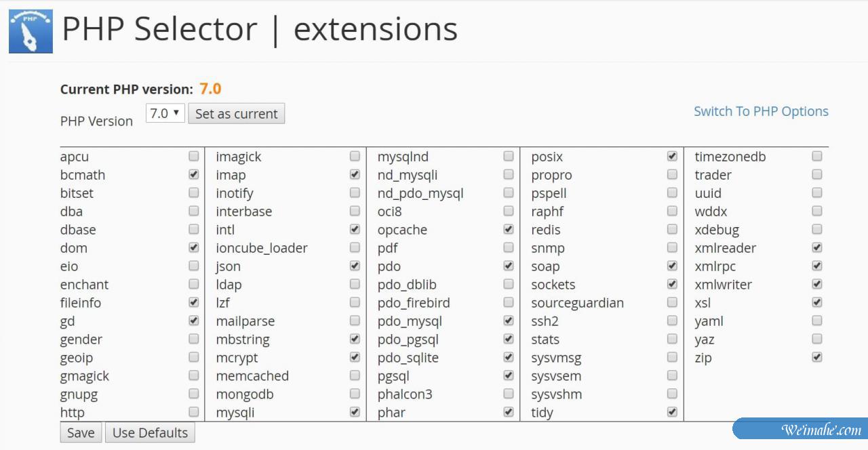The width and height of the screenshot is (868, 450).
Task: Open the PHP Version dropdown
Action: [x=165, y=113]
